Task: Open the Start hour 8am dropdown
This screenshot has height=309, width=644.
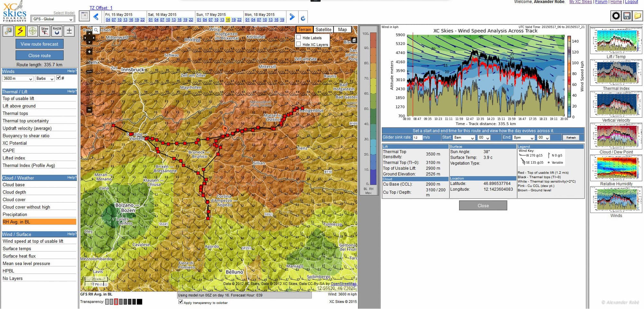Action: click(464, 138)
